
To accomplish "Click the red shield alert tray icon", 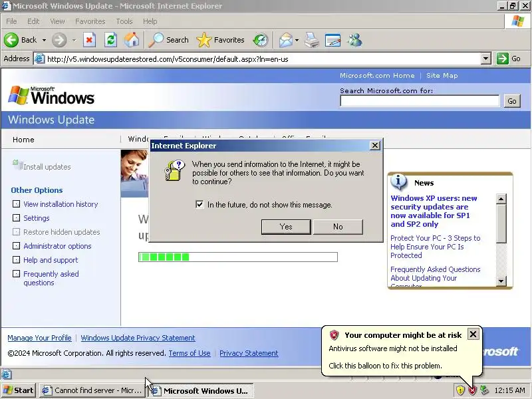I will pyautogui.click(x=472, y=391).
